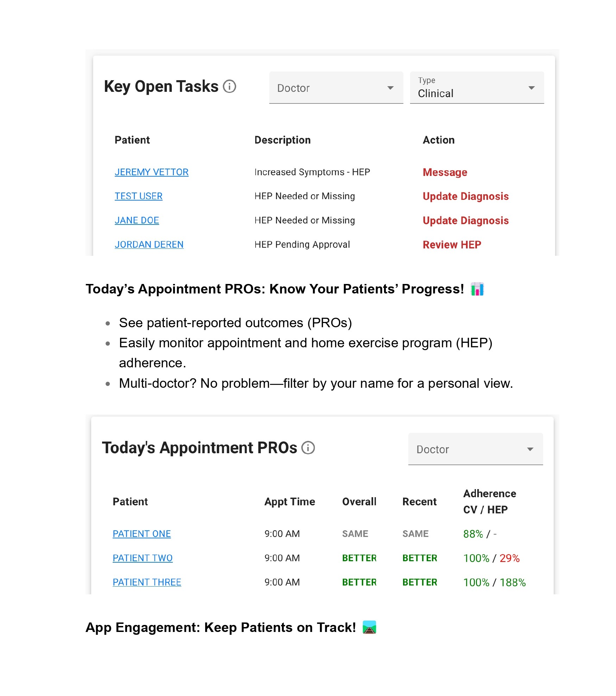This screenshot has height=696, width=616.
Task: Open PATIENT TWO link
Action: pos(143,558)
